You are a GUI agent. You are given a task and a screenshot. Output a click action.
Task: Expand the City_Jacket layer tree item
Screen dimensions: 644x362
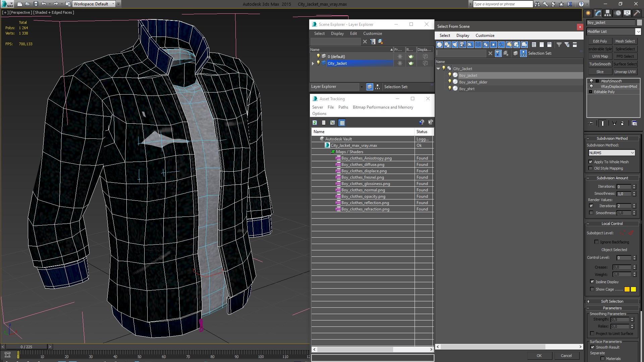coord(312,63)
